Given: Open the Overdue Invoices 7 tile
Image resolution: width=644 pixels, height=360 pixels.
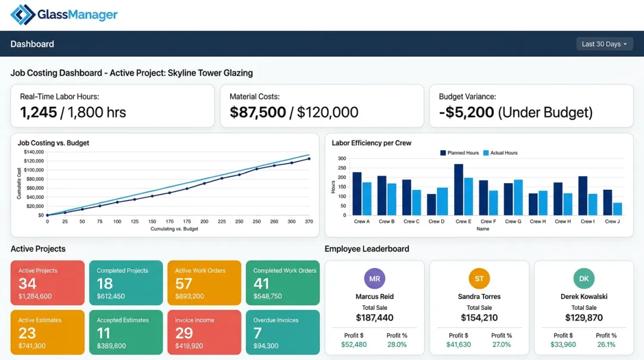Looking at the screenshot, I should click(x=283, y=332).
